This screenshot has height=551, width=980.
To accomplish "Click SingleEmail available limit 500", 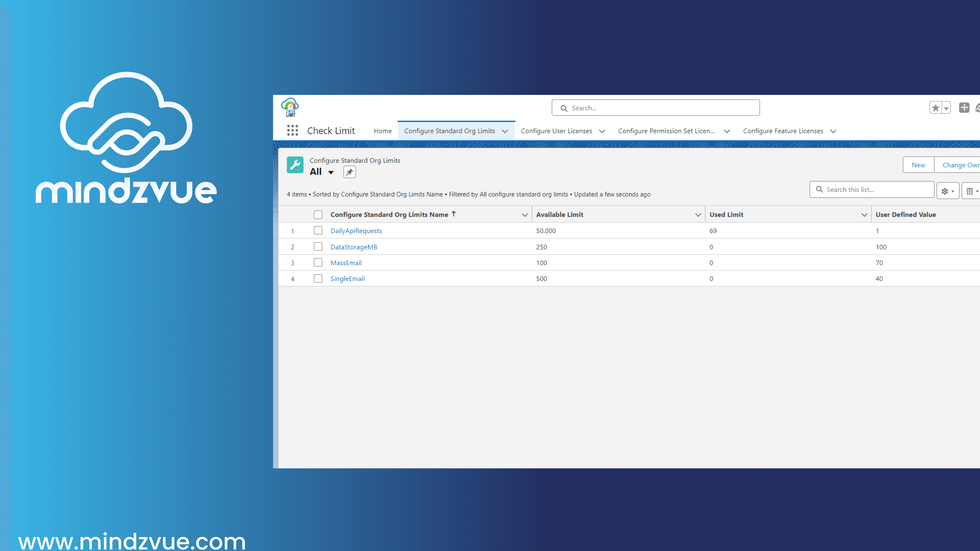I will pos(541,279).
